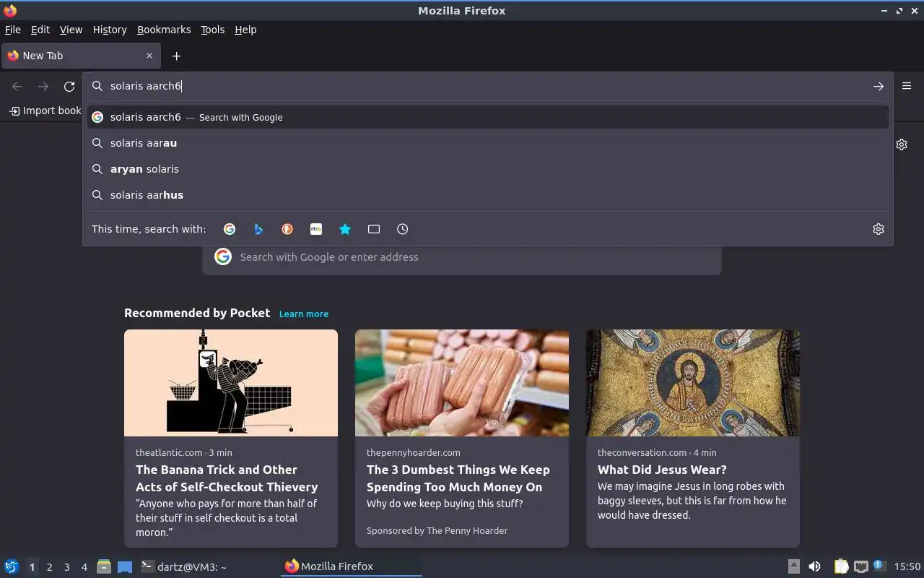This screenshot has width=924, height=578.
Task: Open the update notifier tray icon
Action: pyautogui.click(x=879, y=566)
